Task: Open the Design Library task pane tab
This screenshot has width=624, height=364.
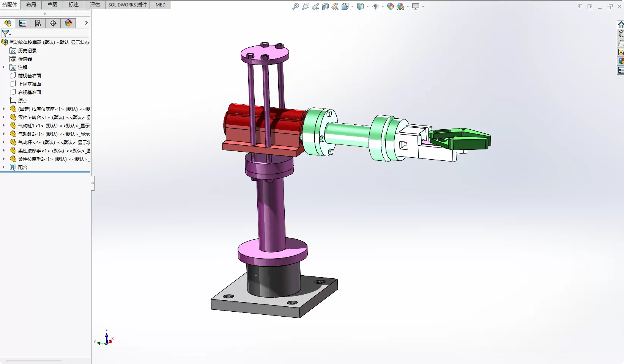Action: click(621, 34)
